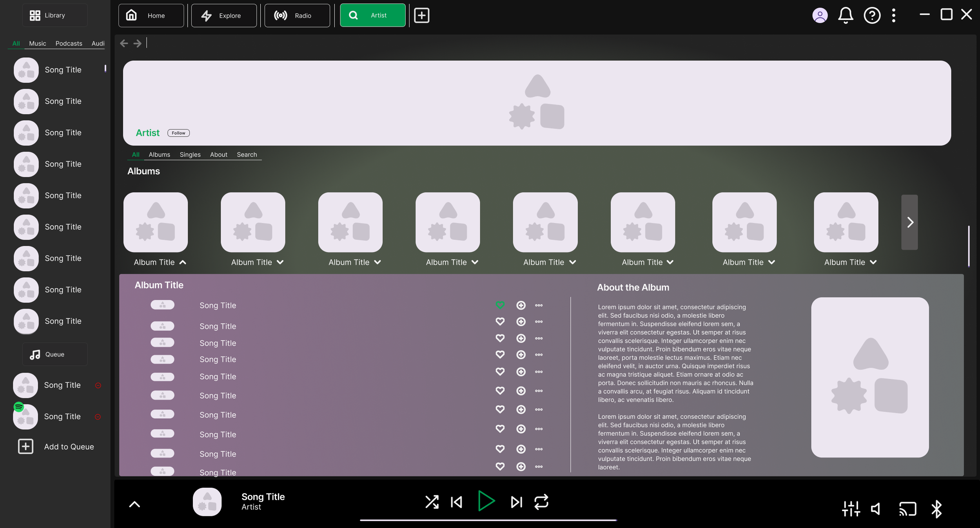Open Bluetooth connection icon
The width and height of the screenshot is (980, 528).
click(936, 509)
